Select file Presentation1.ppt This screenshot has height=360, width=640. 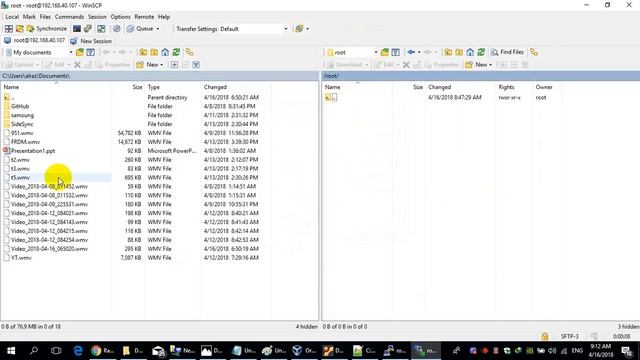pyautogui.click(x=33, y=151)
